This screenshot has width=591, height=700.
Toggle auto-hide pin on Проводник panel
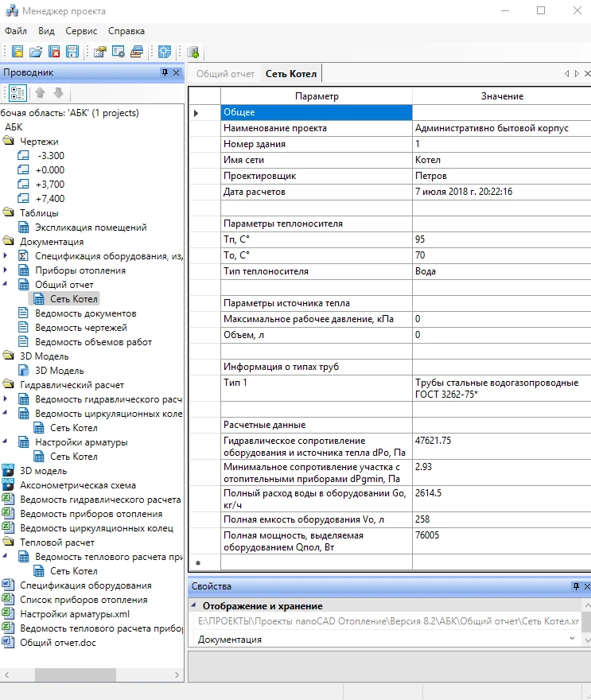pyautogui.click(x=165, y=72)
